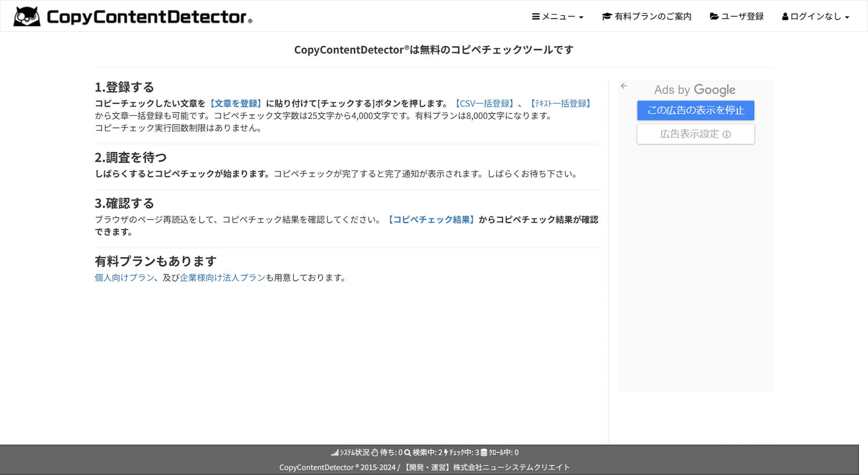This screenshot has height=475, width=868.
Task: Click the CopyContentDetector site title text
Action: coord(149,17)
